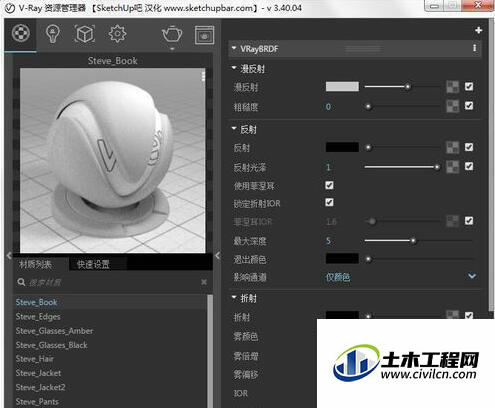Viewport: 495px width, 408px height.
Task: Toggle the 折射 texture enable checkbox
Action: tap(469, 315)
